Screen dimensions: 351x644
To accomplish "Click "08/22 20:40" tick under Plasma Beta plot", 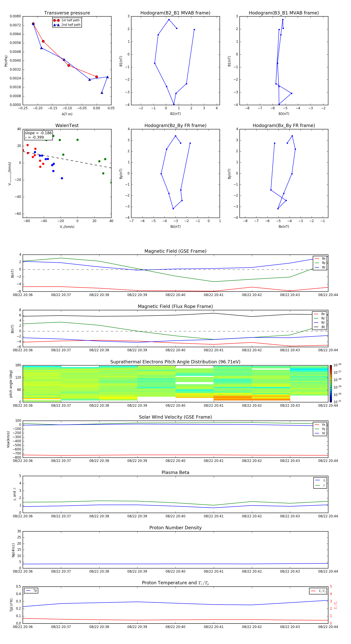I will 175,516.
